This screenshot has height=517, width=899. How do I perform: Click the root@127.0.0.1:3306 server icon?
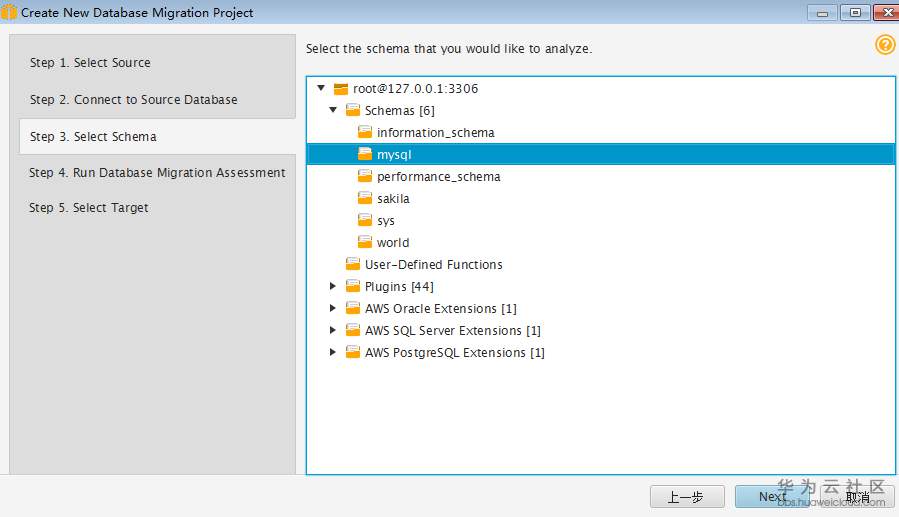(341, 89)
